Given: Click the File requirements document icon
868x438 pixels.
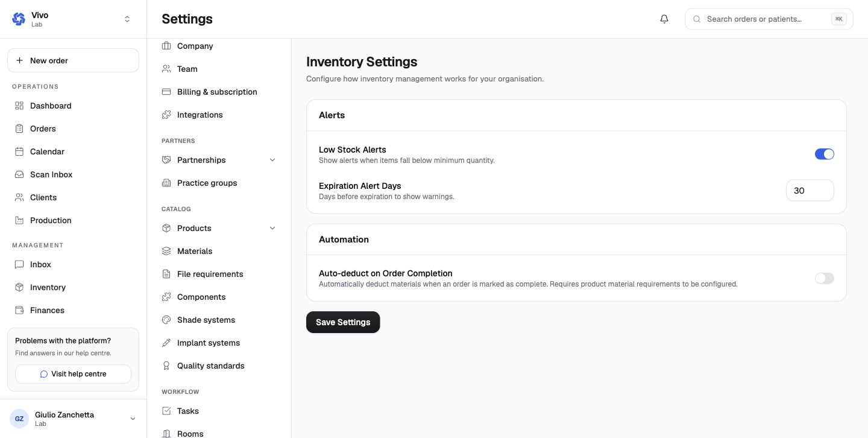Looking at the screenshot, I should coord(166,274).
